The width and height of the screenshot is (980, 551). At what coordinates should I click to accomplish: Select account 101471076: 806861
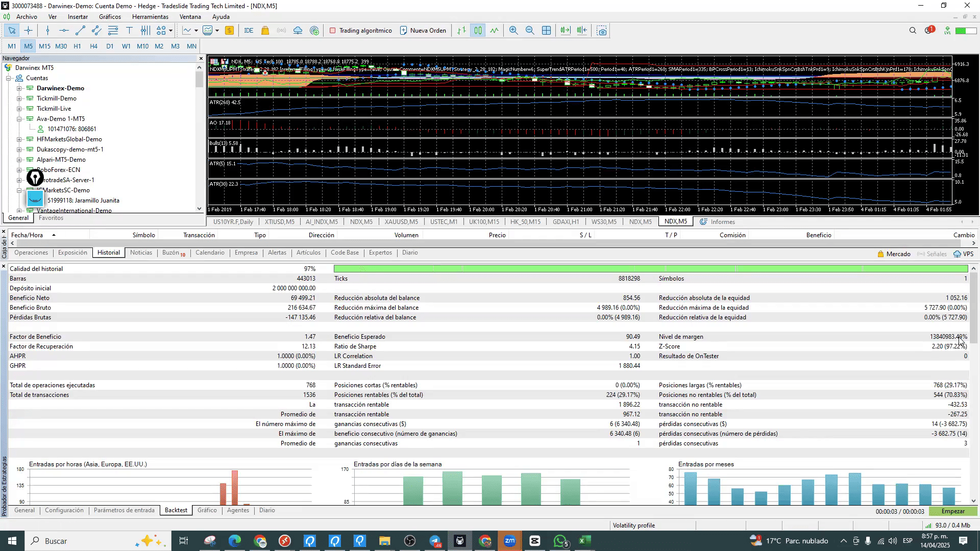(71, 129)
